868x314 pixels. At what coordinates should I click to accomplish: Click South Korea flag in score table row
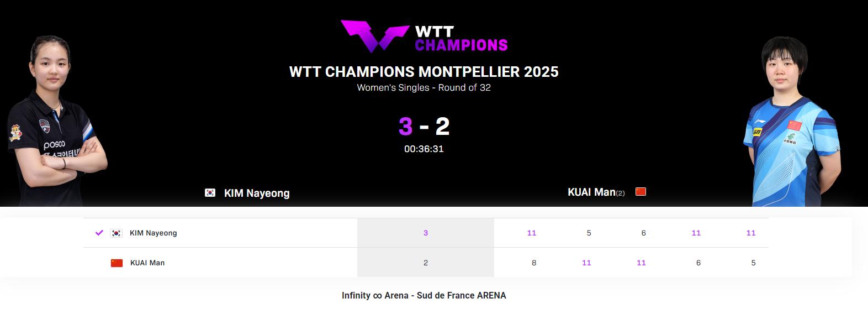[x=116, y=233]
